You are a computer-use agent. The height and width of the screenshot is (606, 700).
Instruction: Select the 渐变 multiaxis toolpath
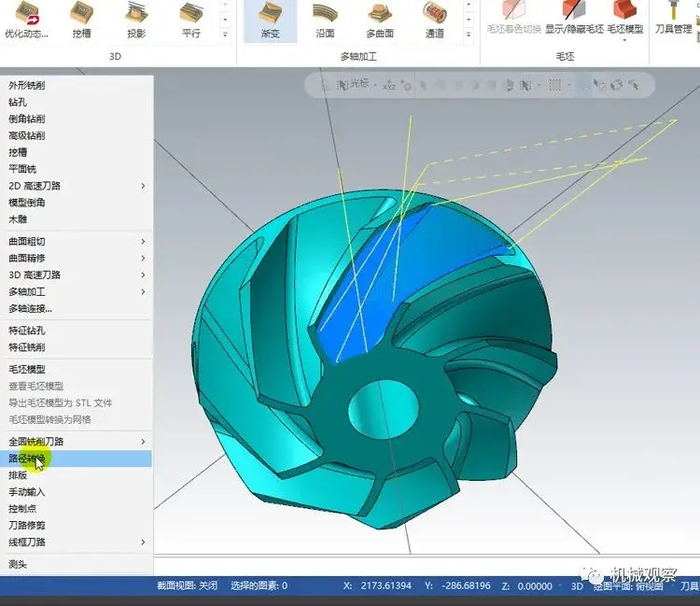coord(270,21)
